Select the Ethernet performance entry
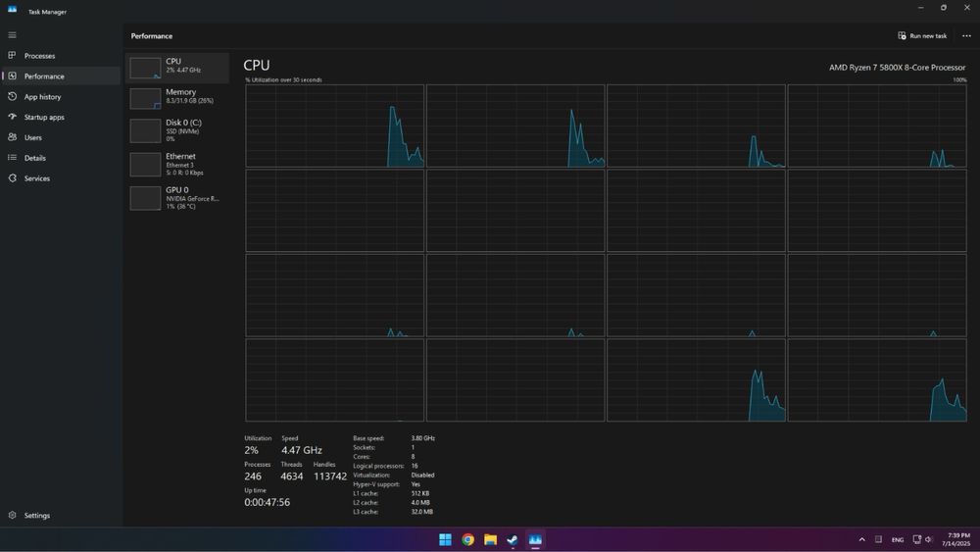The width and height of the screenshot is (980, 552). 176,165
